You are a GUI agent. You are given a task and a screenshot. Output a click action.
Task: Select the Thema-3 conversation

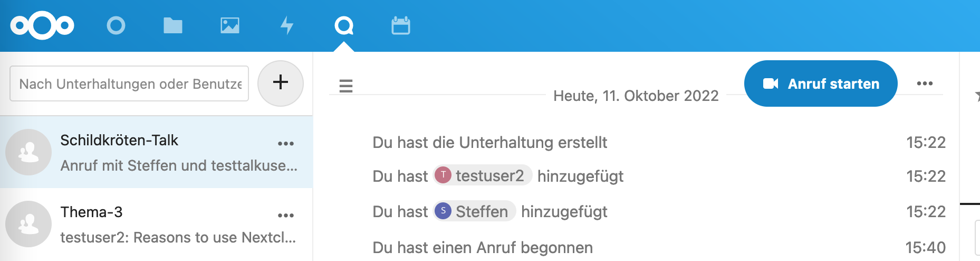click(x=156, y=224)
